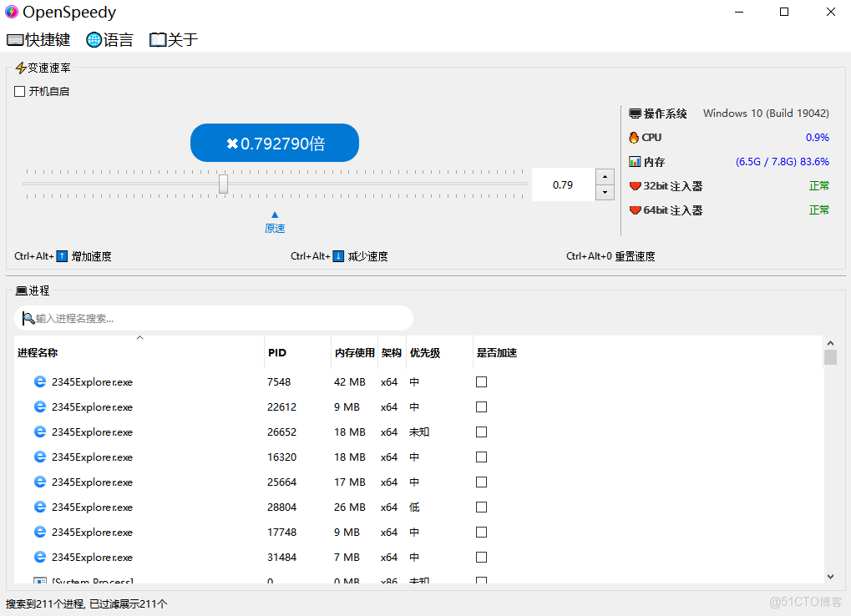Decrease speed with the spinner down arrow
The width and height of the screenshot is (851, 616).
605,193
